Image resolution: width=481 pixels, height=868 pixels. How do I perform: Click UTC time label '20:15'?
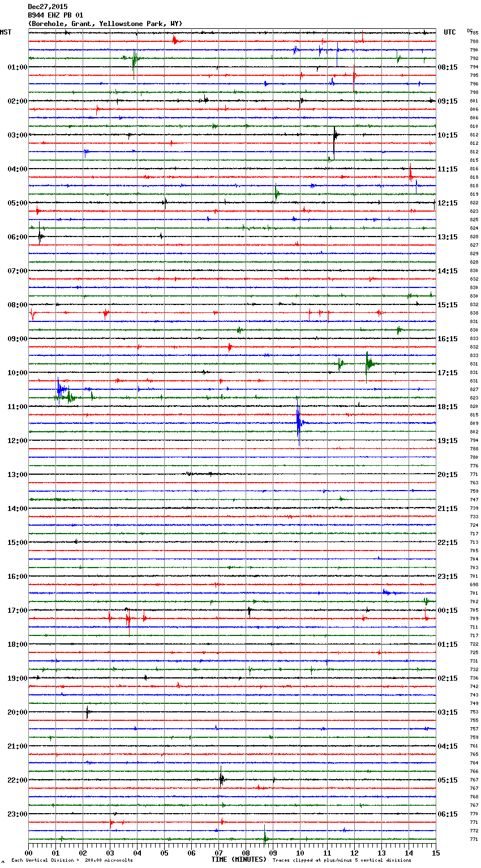pyautogui.click(x=448, y=475)
